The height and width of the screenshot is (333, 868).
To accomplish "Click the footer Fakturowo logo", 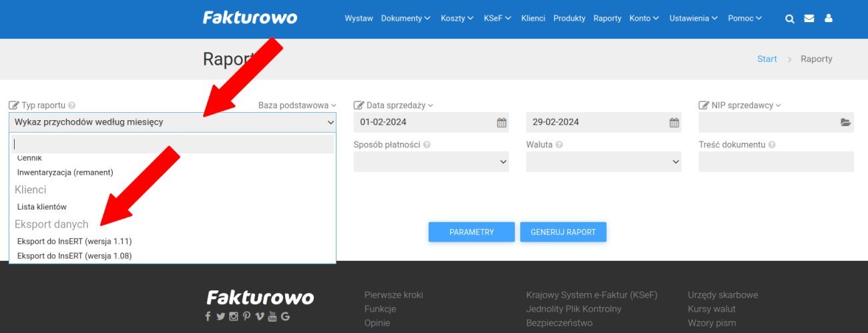I will 260,297.
